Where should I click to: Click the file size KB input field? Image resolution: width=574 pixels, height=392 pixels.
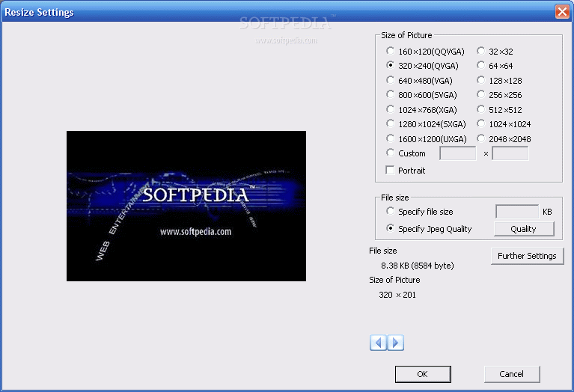pyautogui.click(x=517, y=212)
